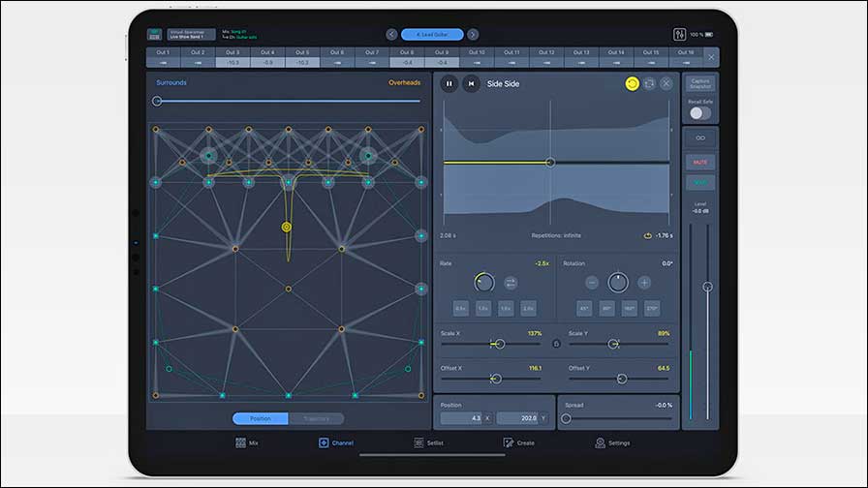Image resolution: width=868 pixels, height=488 pixels.
Task: Click the Rate knob
Action: point(483,283)
